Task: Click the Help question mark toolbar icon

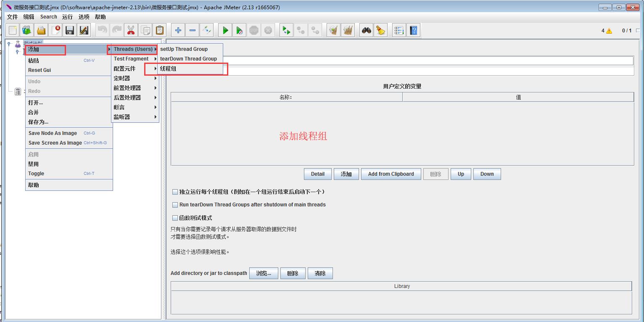Action: (414, 30)
